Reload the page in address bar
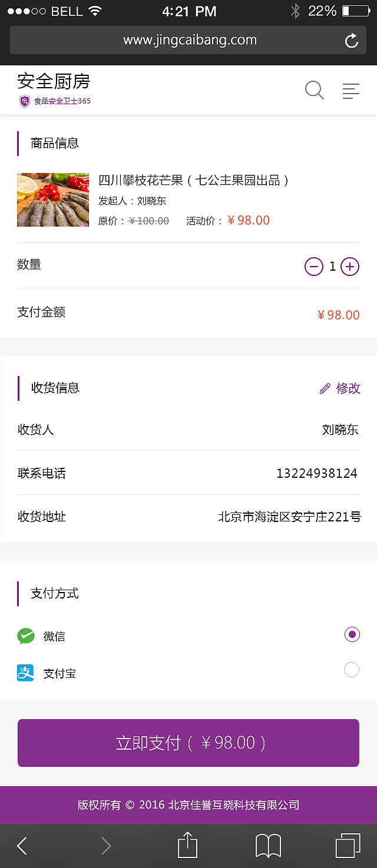This screenshot has height=868, width=377. pos(351,41)
